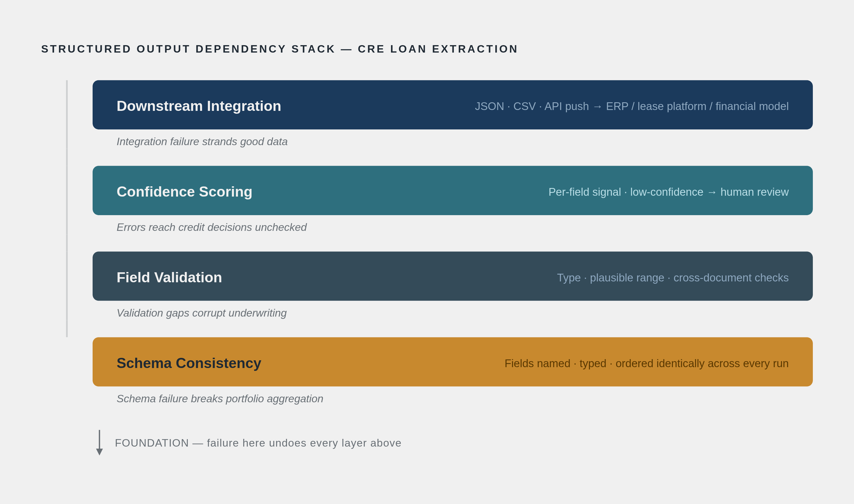The height and width of the screenshot is (504, 854).
Task: Click caption 'Errors reach credit decisions unchecked'
Action: tap(211, 227)
